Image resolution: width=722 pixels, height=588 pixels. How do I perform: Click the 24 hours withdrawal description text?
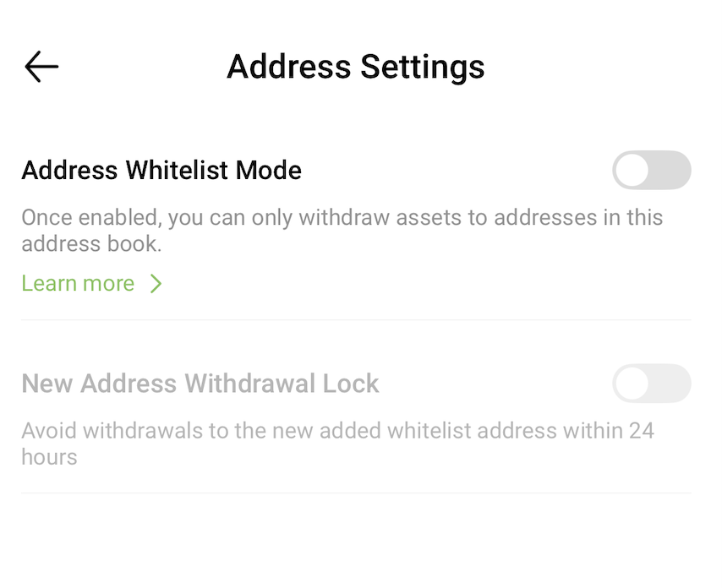pyautogui.click(x=337, y=444)
